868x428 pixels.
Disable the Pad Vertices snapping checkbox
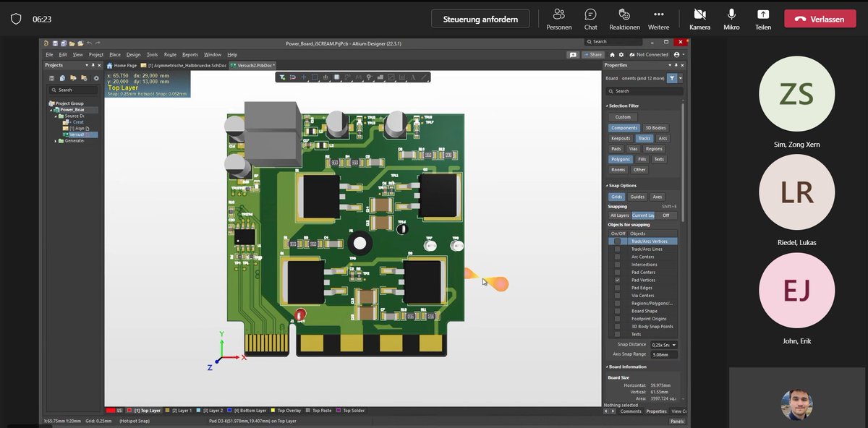617,280
